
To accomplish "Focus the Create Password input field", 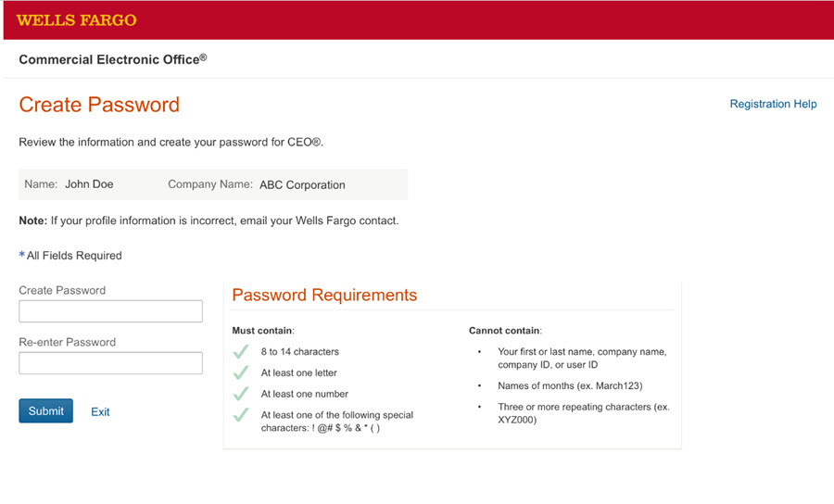I will [x=110, y=311].
